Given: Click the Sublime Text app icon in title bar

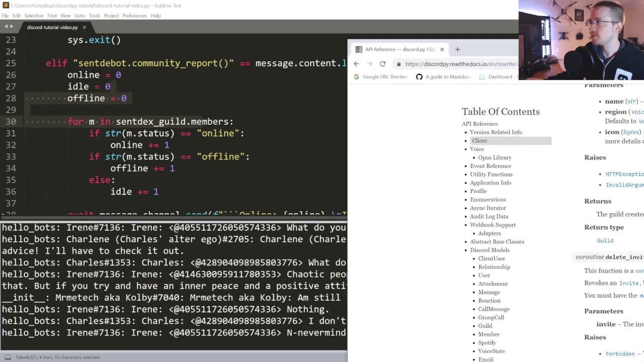Looking at the screenshot, I should [6, 5].
